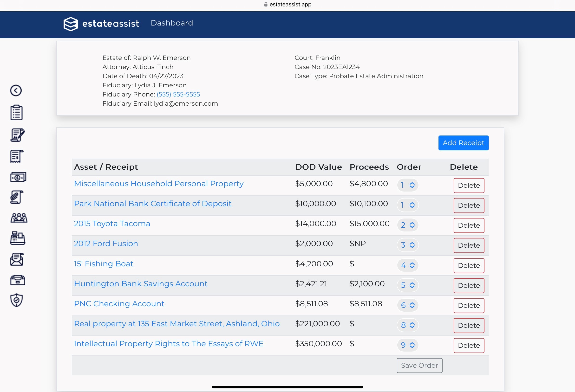Open the 2012 Ford Fusion asset
This screenshot has height=392, width=575.
[106, 244]
